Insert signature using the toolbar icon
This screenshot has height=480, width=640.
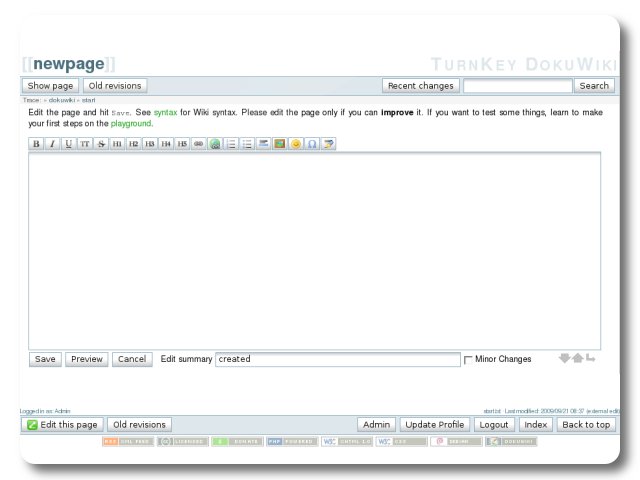tap(328, 144)
